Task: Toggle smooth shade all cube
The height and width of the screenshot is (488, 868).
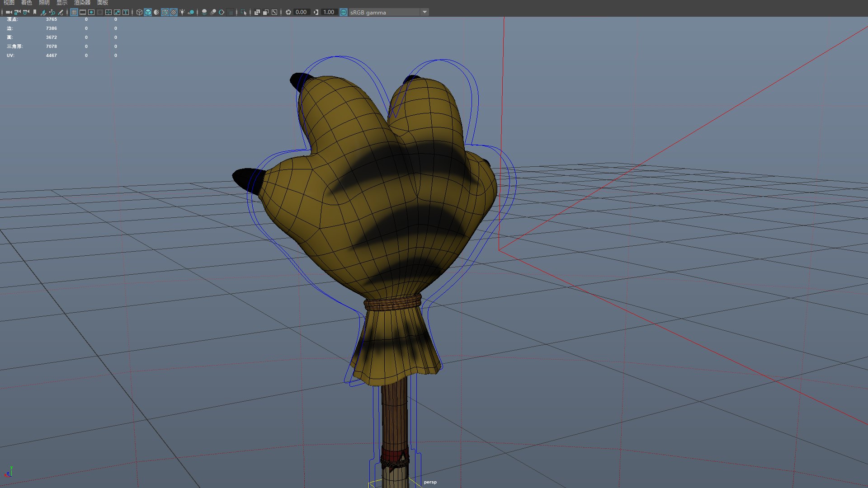Action: pyautogui.click(x=148, y=12)
